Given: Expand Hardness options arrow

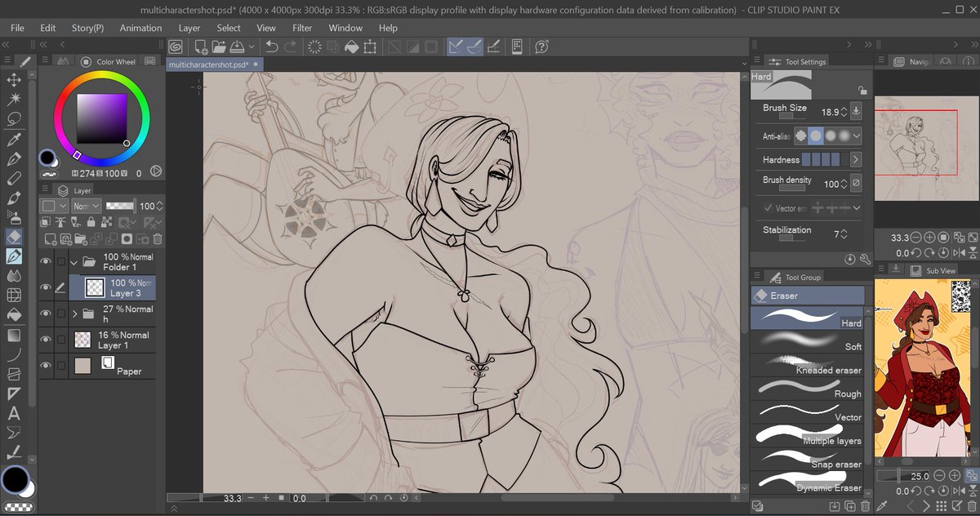Looking at the screenshot, I should click(856, 160).
